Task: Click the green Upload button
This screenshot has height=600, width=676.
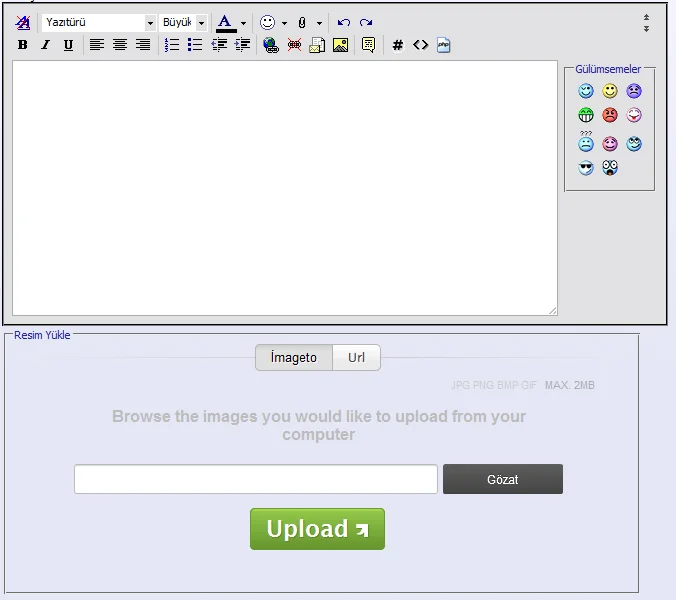Action: (x=317, y=529)
